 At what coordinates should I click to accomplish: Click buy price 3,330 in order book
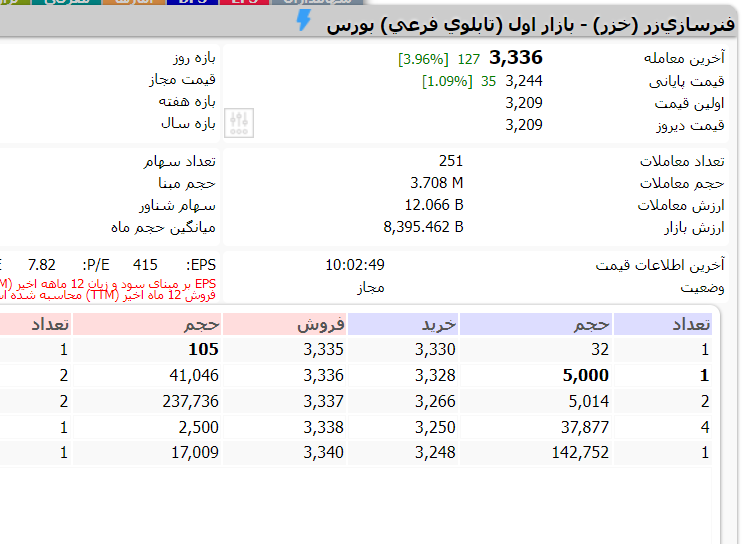[x=435, y=349]
